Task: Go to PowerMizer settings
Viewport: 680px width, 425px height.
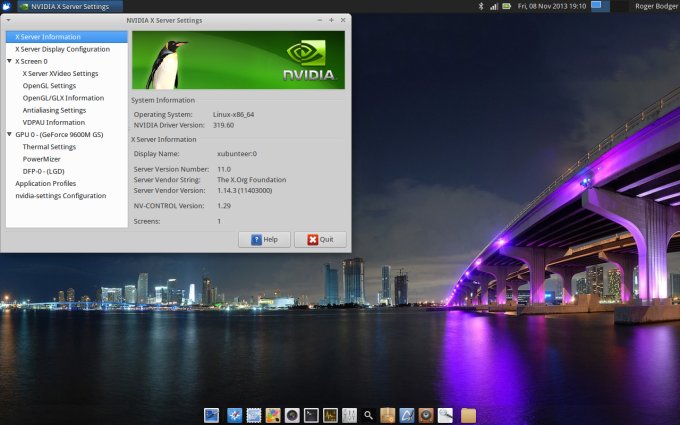Action: pos(42,159)
